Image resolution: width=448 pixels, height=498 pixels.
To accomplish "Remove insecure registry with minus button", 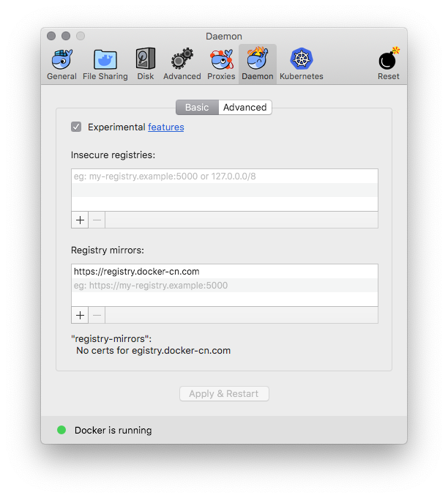I will point(97,220).
